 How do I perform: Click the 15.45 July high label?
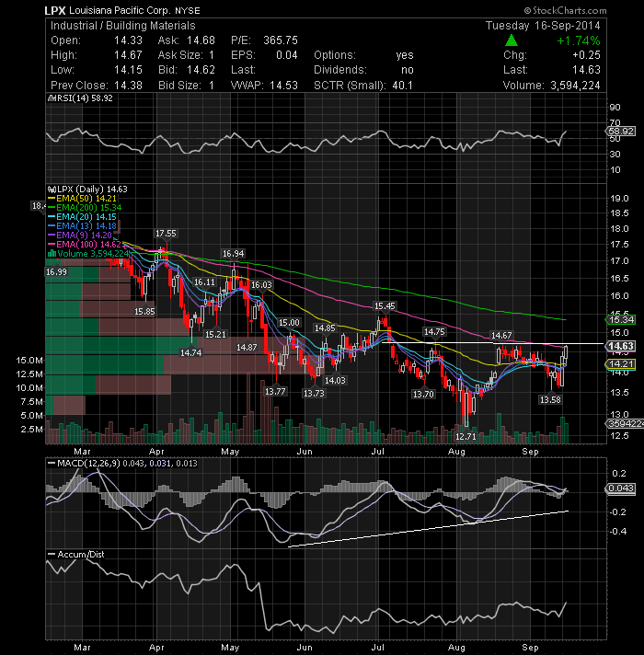coord(385,306)
